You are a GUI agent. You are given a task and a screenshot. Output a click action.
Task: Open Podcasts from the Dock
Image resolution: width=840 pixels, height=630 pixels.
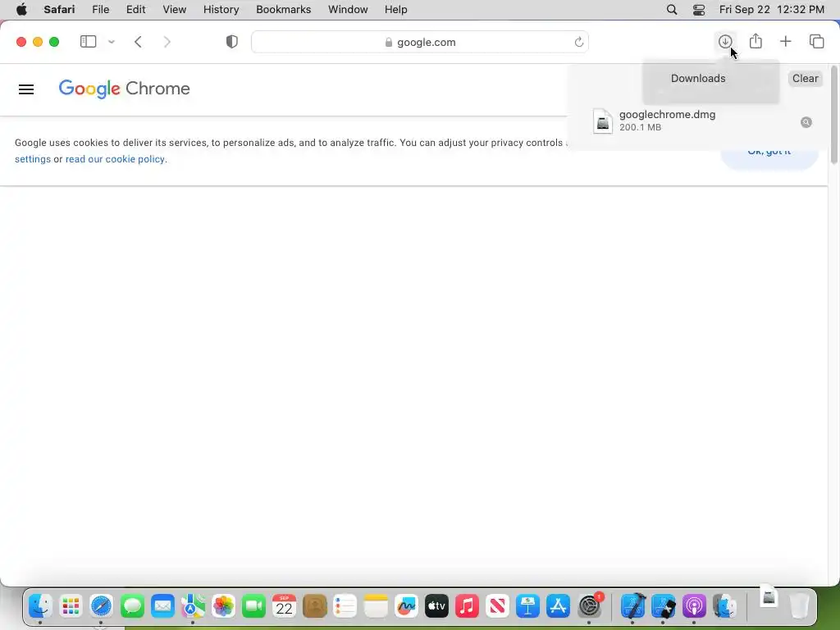(x=694, y=606)
